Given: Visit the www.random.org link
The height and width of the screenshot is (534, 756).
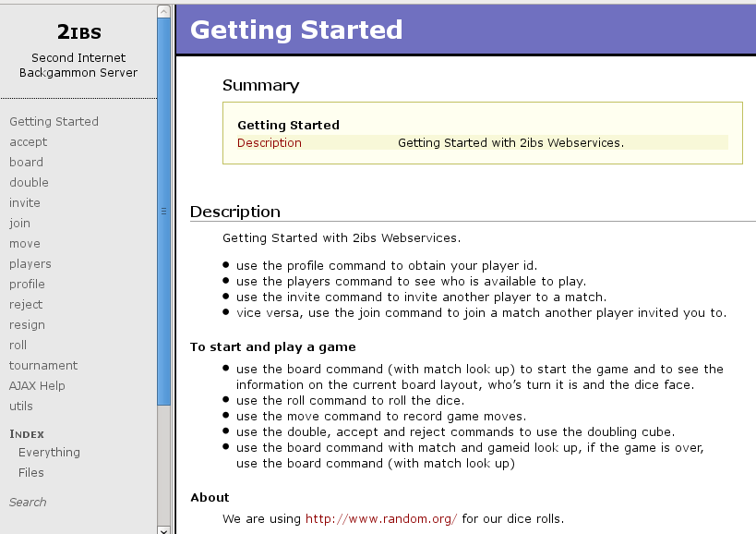Looking at the screenshot, I should [x=381, y=518].
